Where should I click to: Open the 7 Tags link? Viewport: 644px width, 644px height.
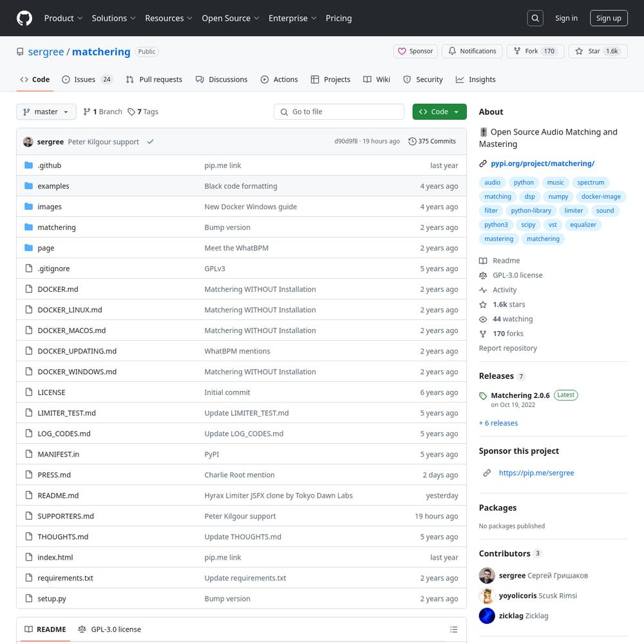[x=143, y=111]
